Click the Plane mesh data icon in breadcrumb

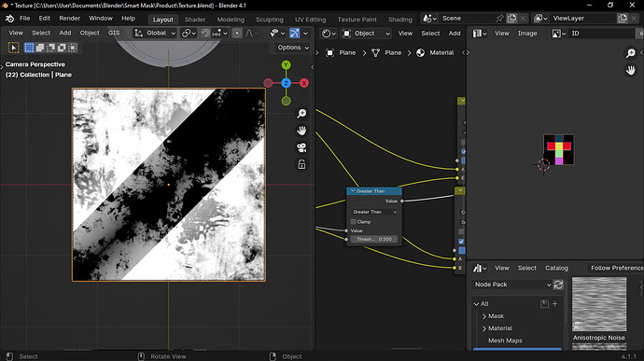[x=375, y=52]
